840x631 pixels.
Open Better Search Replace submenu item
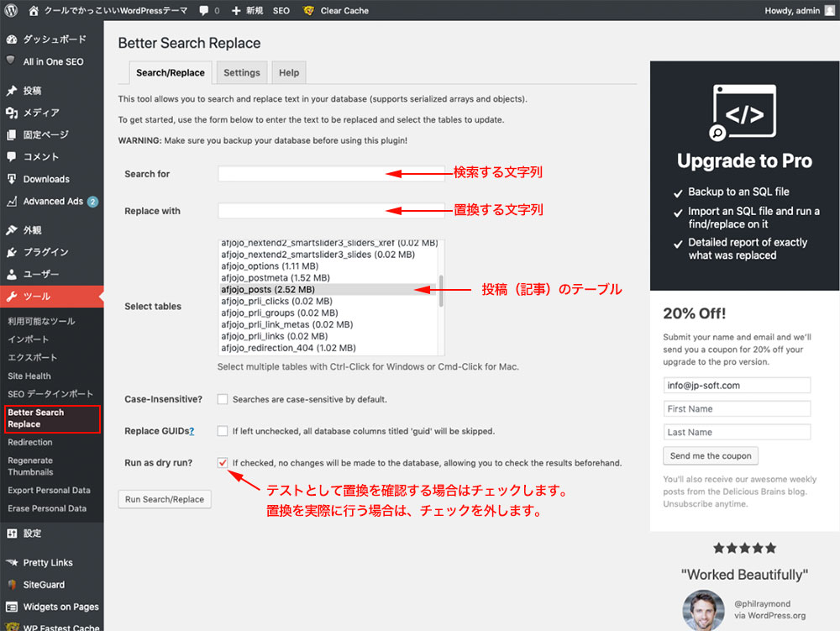pyautogui.click(x=52, y=418)
